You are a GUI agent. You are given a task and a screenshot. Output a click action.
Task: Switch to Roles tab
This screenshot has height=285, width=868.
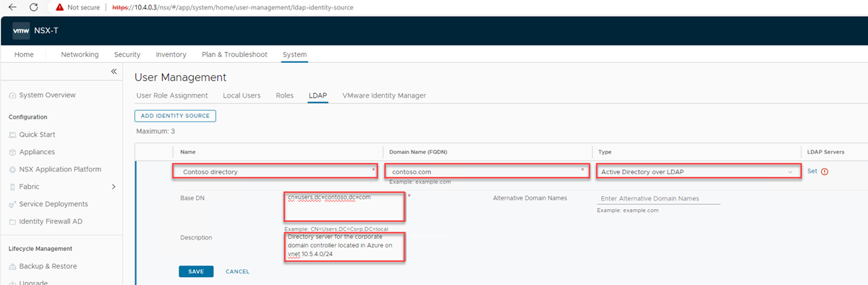click(284, 95)
